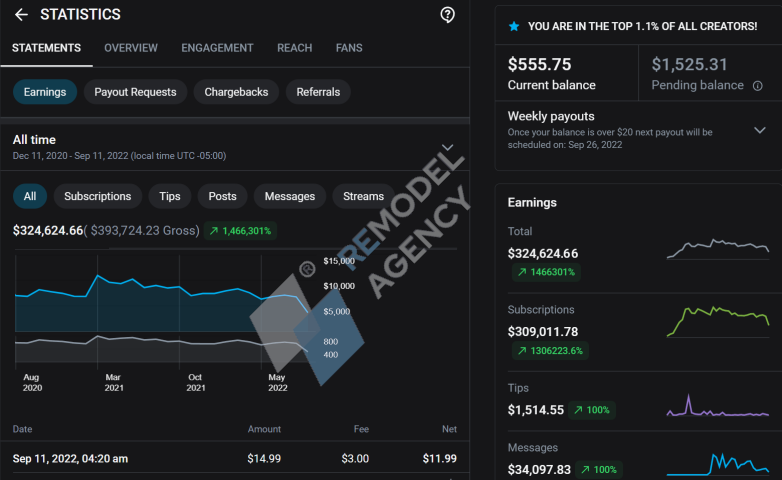Click the back arrow next to Statistics
Screen dimensions: 782x480
tap(21, 15)
